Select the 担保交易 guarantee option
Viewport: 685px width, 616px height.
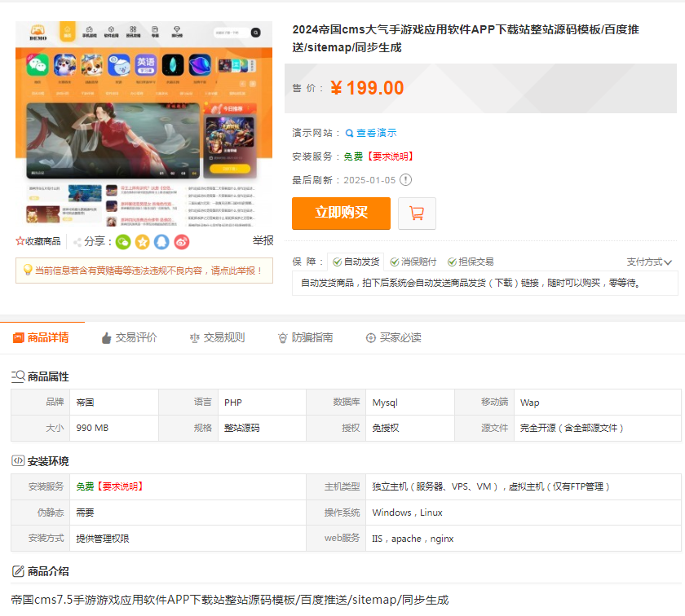coord(470,262)
